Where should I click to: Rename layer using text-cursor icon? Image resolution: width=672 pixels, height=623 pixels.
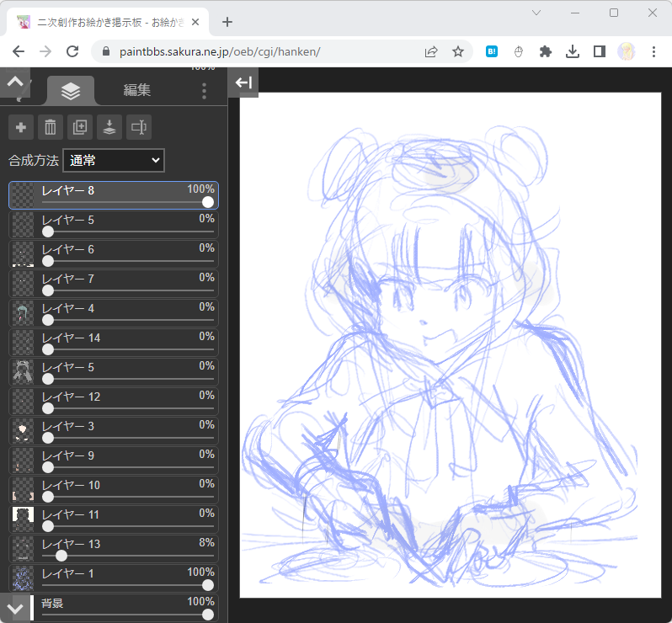[139, 127]
